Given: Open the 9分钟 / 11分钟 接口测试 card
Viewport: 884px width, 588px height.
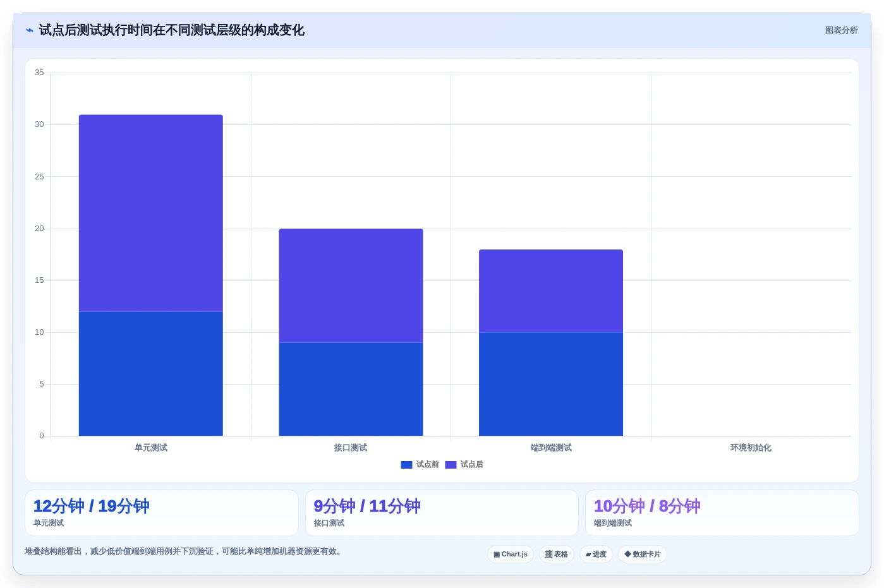Looking at the screenshot, I should click(442, 513).
